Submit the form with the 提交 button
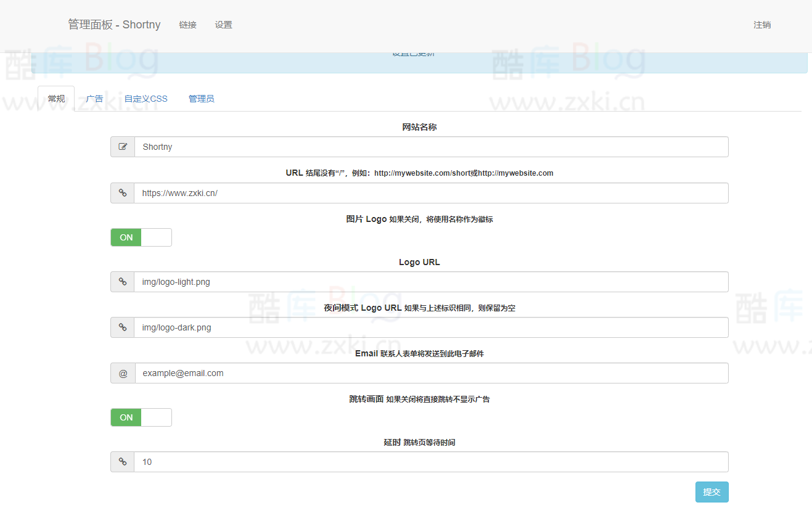 click(712, 492)
